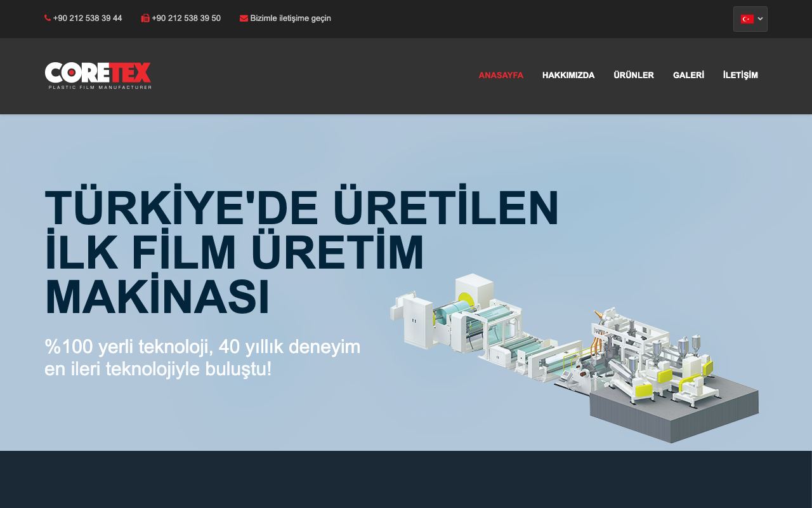
Task: Open the Galeri page
Action: [x=688, y=75]
